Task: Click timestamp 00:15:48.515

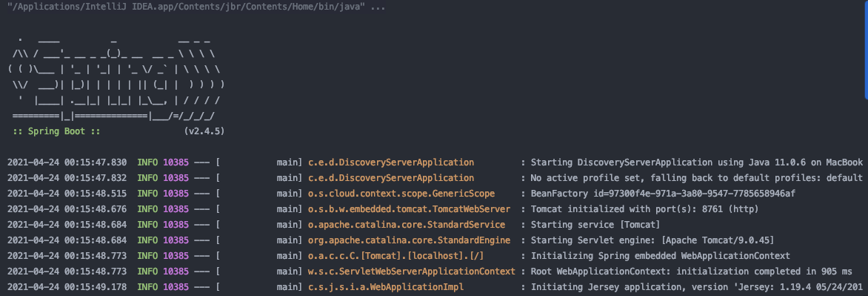Action: (x=96, y=194)
